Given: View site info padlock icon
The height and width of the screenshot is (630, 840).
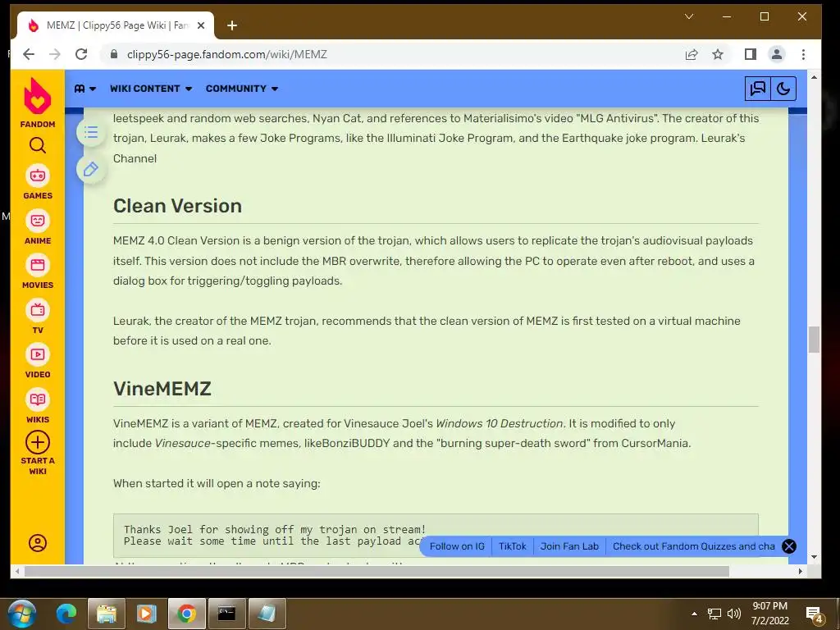Looking at the screenshot, I should click(x=113, y=54).
